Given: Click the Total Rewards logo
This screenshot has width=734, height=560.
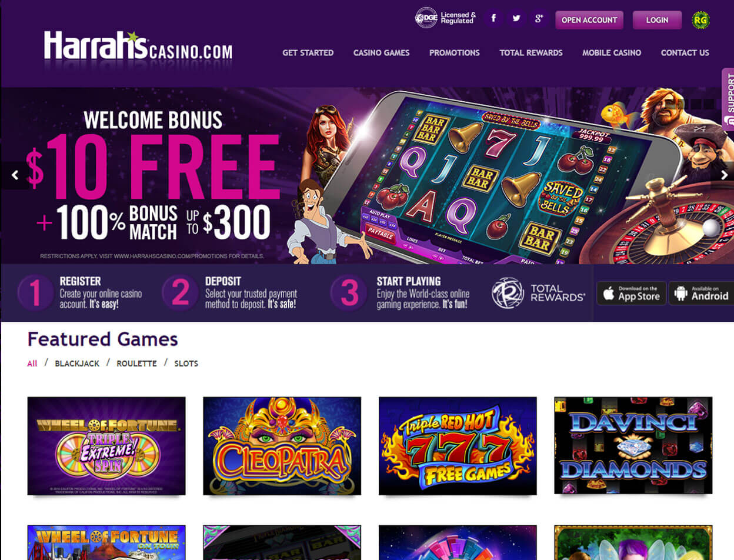Looking at the screenshot, I should point(538,293).
